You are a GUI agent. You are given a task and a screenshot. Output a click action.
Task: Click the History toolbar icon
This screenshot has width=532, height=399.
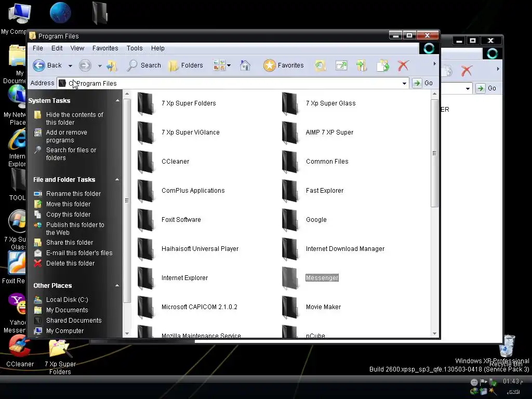coord(320,65)
